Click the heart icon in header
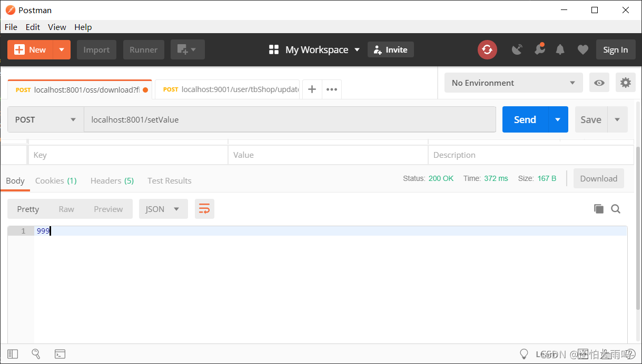The image size is (642, 364). pyautogui.click(x=582, y=49)
